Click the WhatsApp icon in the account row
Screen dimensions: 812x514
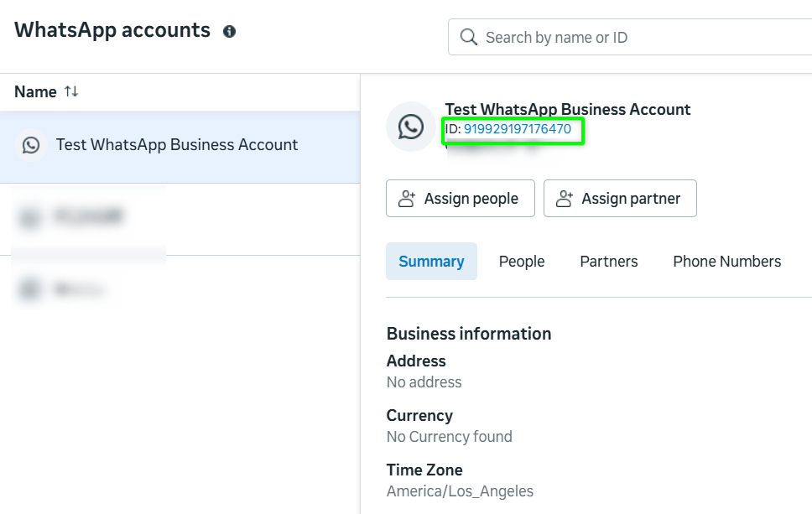coord(31,145)
